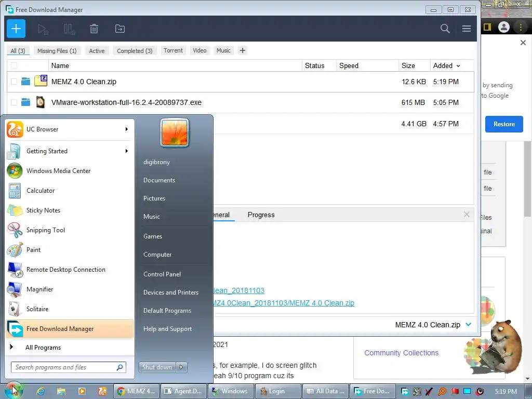The width and height of the screenshot is (532, 399).
Task: Select the Missing Files (1) filter tab
Action: 57,50
